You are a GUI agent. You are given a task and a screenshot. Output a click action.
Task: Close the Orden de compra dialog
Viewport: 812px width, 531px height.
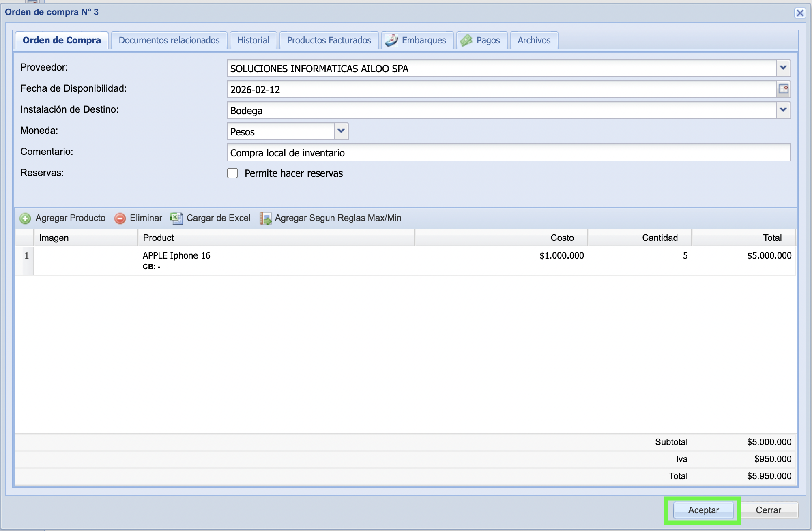point(800,13)
